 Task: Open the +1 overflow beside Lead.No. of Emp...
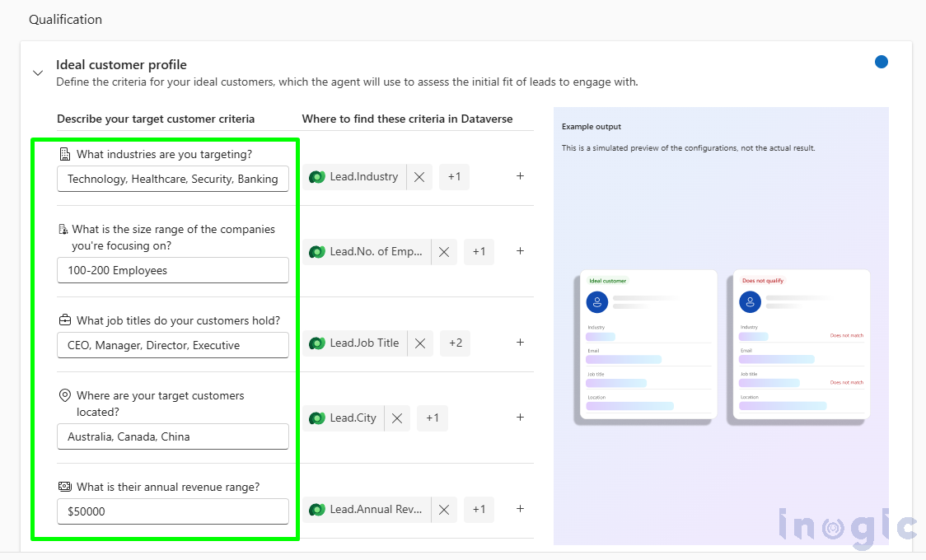tap(479, 252)
